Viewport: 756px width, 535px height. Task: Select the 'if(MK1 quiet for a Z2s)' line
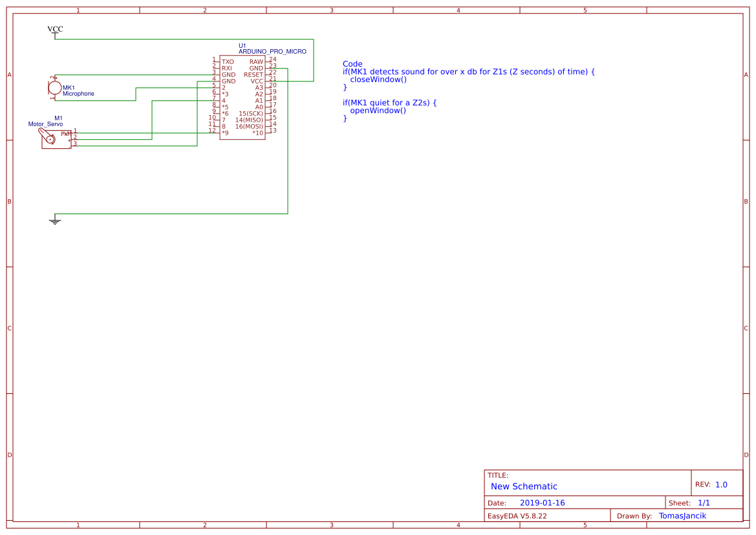(389, 103)
